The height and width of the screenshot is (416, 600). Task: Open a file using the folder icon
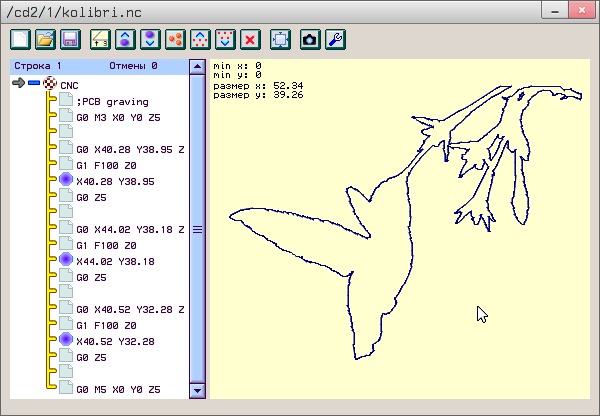tap(45, 40)
